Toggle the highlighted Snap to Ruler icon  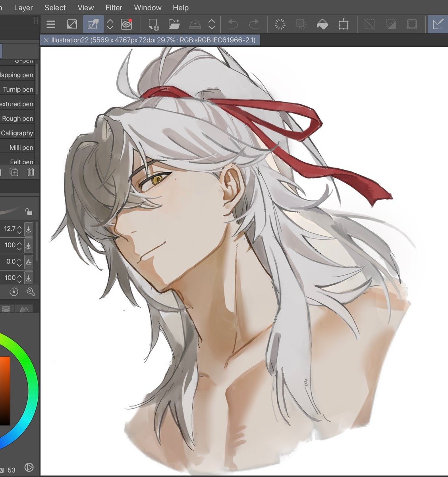coord(438,25)
